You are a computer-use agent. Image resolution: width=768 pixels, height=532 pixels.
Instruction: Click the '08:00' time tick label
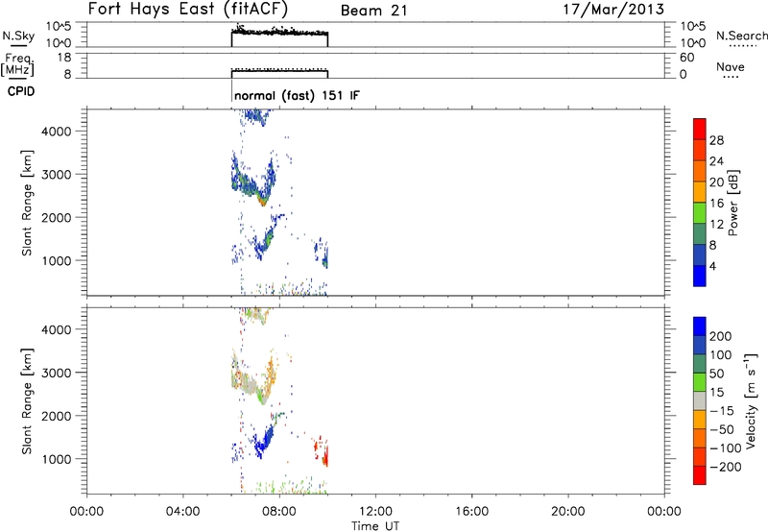point(279,511)
